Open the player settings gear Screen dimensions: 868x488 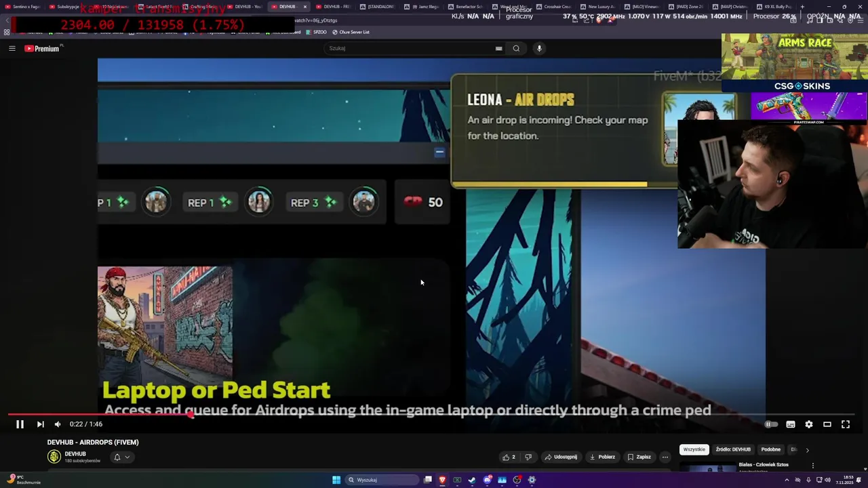[x=809, y=424]
